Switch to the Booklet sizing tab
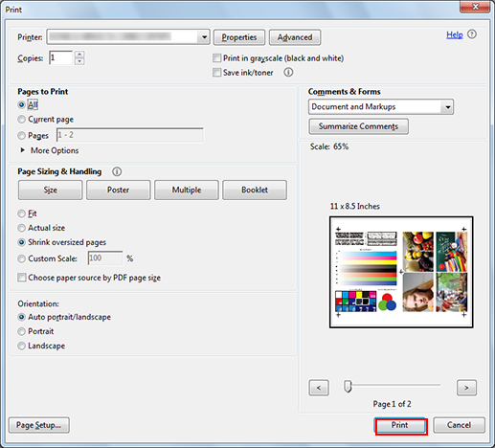This screenshot has height=448, width=495. (255, 190)
